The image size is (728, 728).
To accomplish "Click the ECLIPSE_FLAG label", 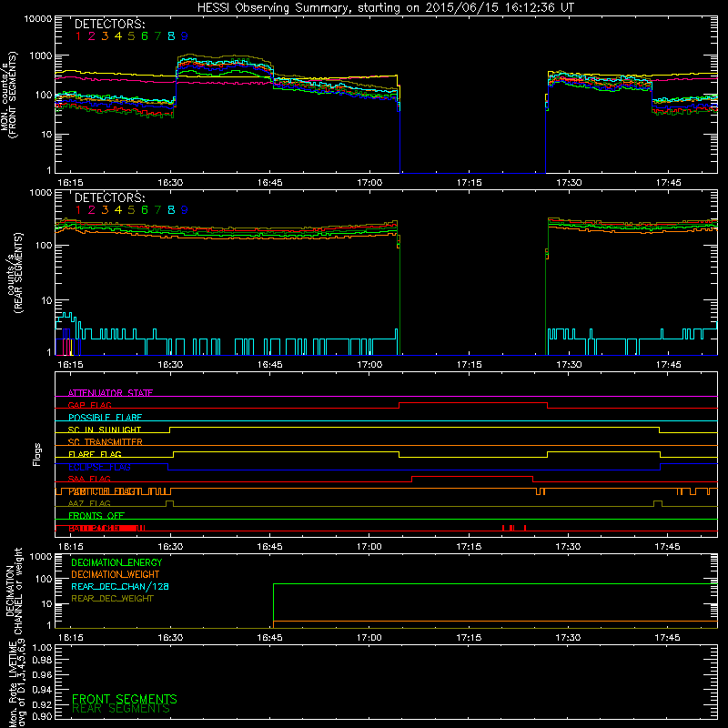I will [99, 467].
